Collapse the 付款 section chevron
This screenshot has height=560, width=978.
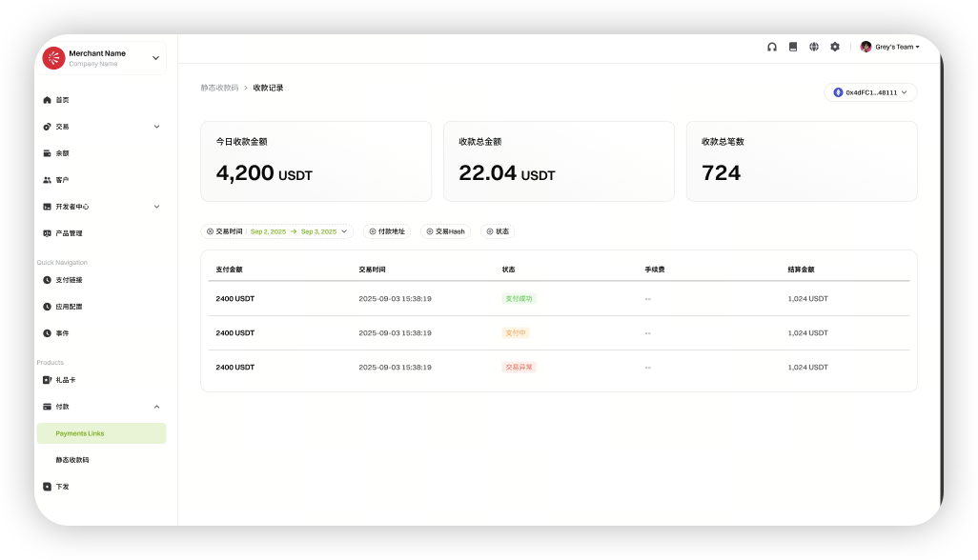(x=157, y=407)
